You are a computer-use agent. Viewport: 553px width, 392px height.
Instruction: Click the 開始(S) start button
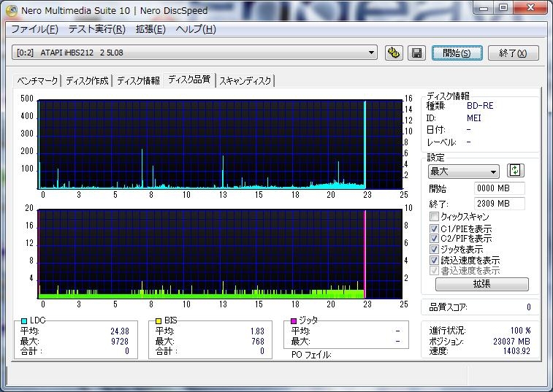457,53
